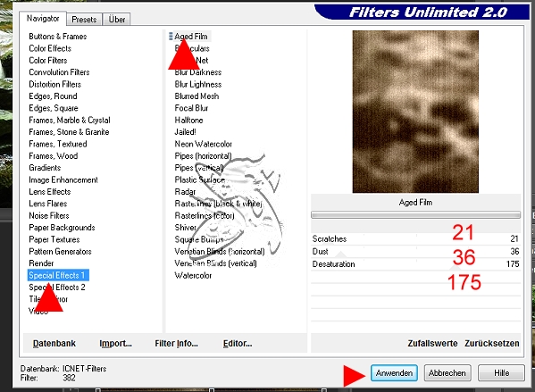Choose the Pipes (vertical) filter

point(199,168)
